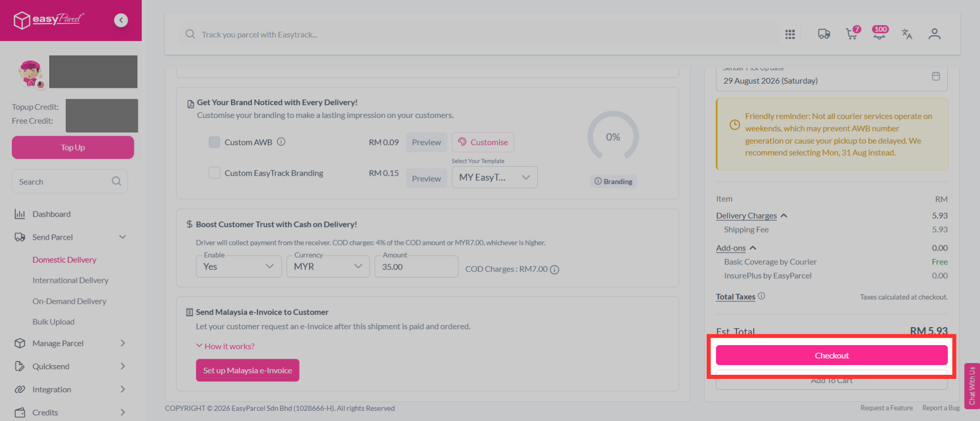This screenshot has height=421, width=980.
Task: Expand the Manage Parcel menu
Action: (x=123, y=343)
